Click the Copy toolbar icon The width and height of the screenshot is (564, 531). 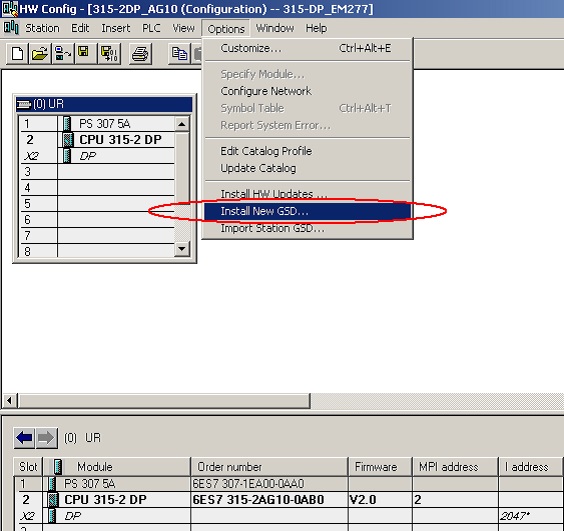point(179,54)
